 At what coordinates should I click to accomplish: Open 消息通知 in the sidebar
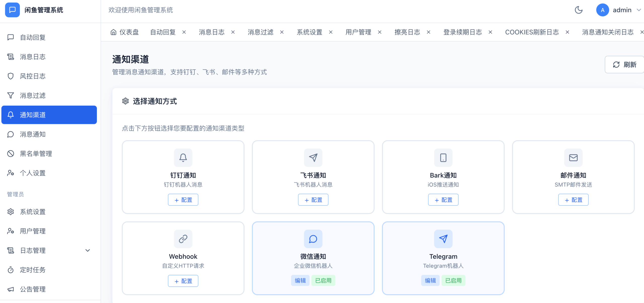[49, 134]
